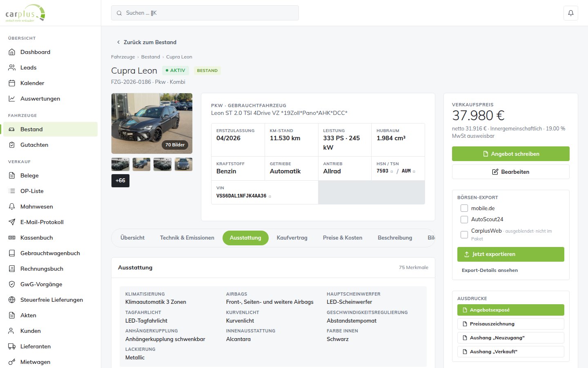Open GwG-Vorgänge shield icon
The width and height of the screenshot is (588, 368).
click(x=12, y=284)
